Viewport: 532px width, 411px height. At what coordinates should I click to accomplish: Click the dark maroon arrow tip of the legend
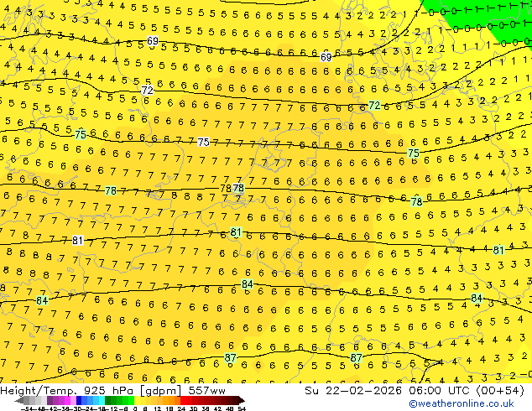click(241, 400)
